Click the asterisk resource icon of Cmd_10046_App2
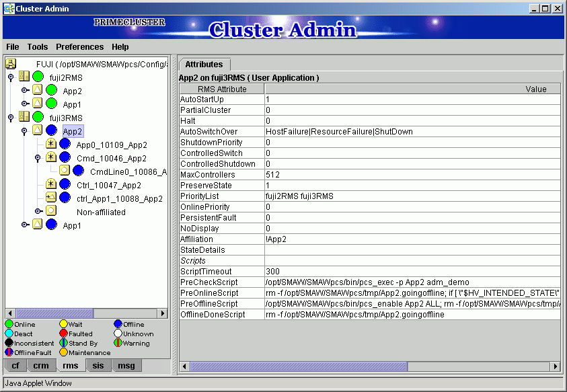The width and height of the screenshot is (567, 392). click(51, 157)
